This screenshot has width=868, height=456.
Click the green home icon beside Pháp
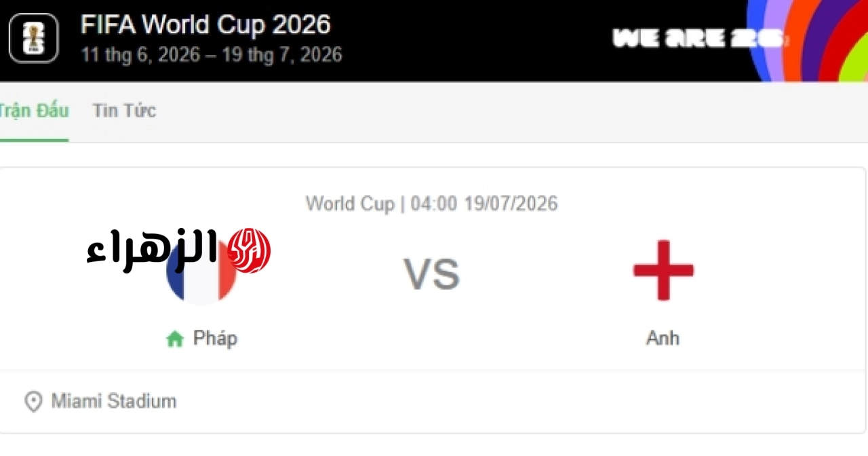[175, 339]
